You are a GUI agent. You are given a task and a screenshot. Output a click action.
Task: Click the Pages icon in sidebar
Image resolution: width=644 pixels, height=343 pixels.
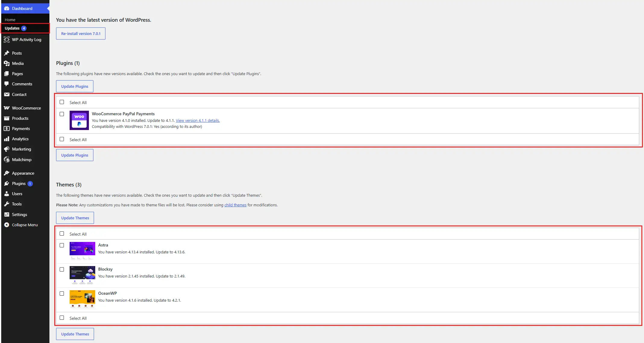(x=7, y=74)
